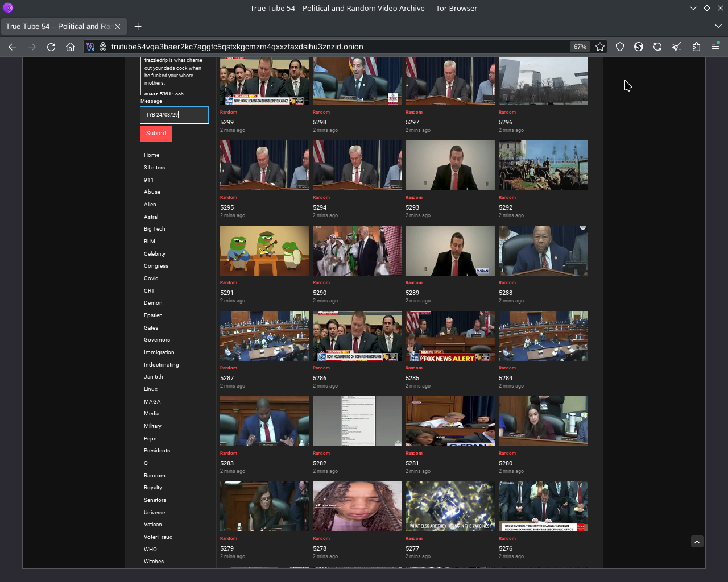This screenshot has height=582, width=728.
Task: Click the Random tag above title 5276
Action: coord(507,539)
